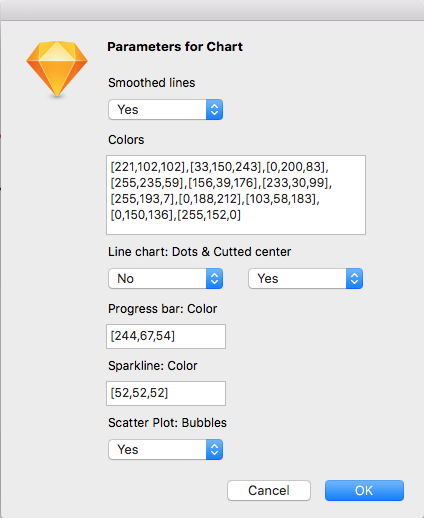Focus the Sparkline Color field
The width and height of the screenshot is (424, 518).
pos(166,393)
